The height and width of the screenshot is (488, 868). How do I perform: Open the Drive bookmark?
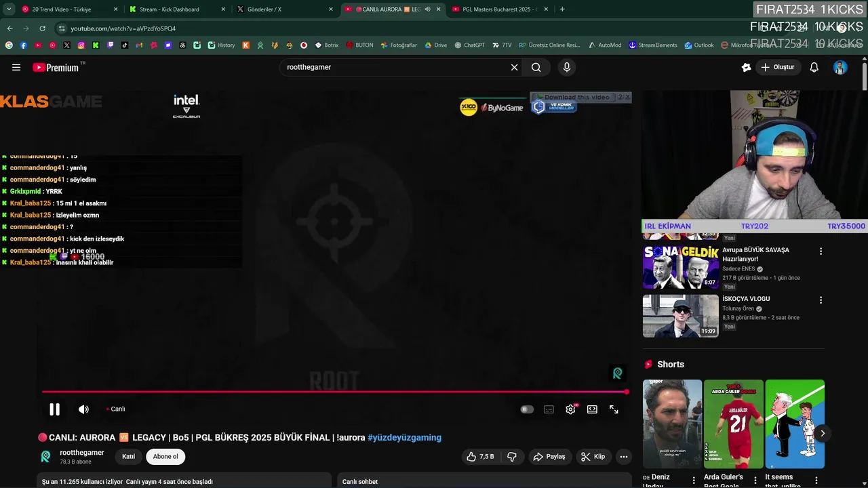pyautogui.click(x=436, y=45)
